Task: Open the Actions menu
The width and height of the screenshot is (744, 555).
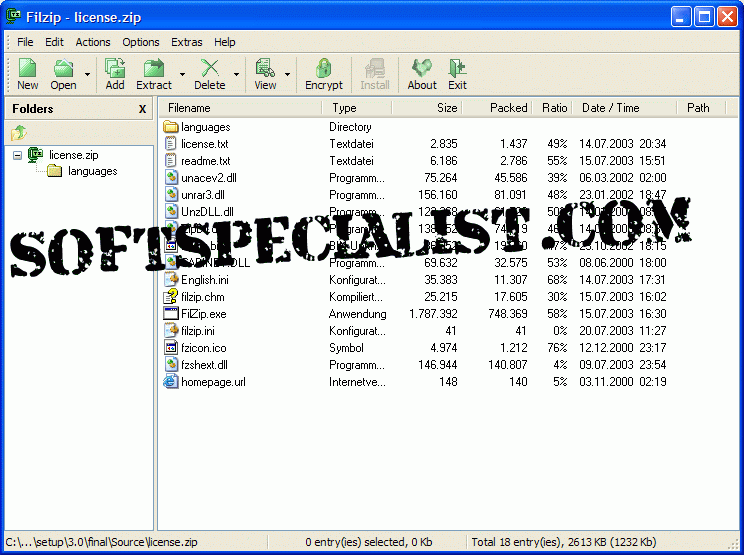Action: pyautogui.click(x=93, y=42)
